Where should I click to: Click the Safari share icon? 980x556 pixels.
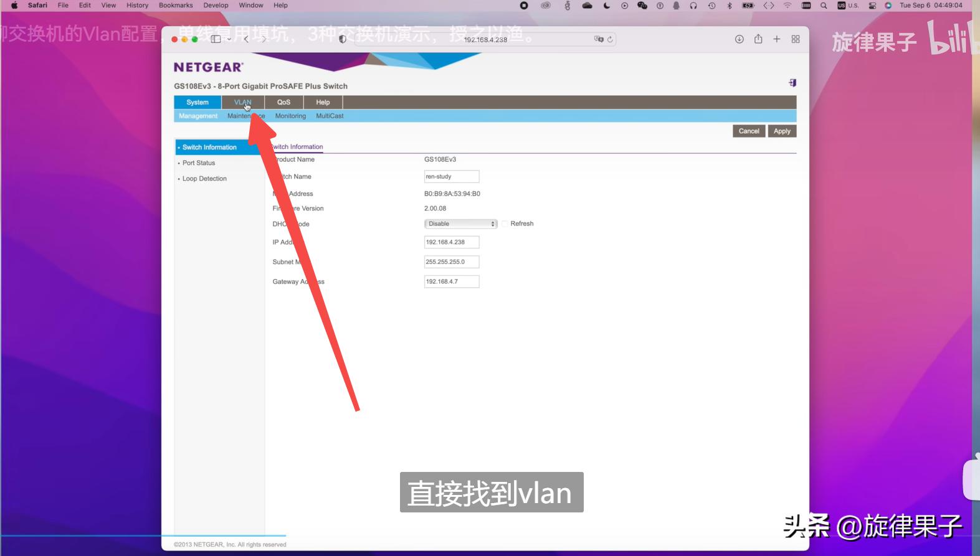(x=758, y=39)
